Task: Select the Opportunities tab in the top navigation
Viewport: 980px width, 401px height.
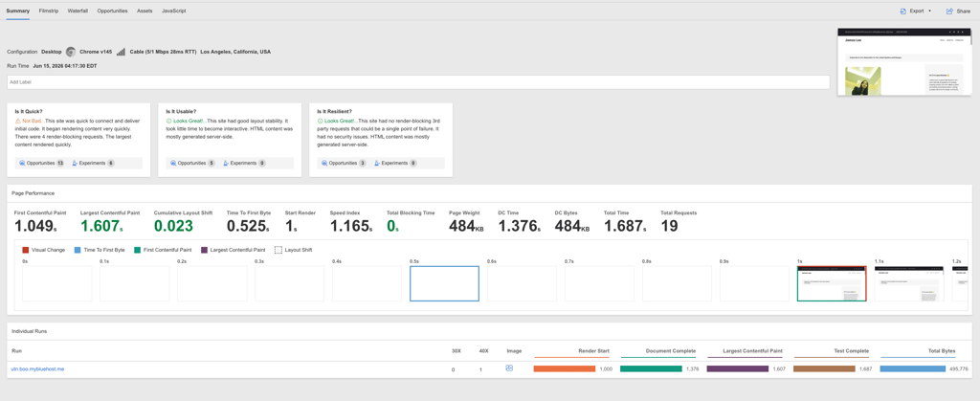Action: 113,11
